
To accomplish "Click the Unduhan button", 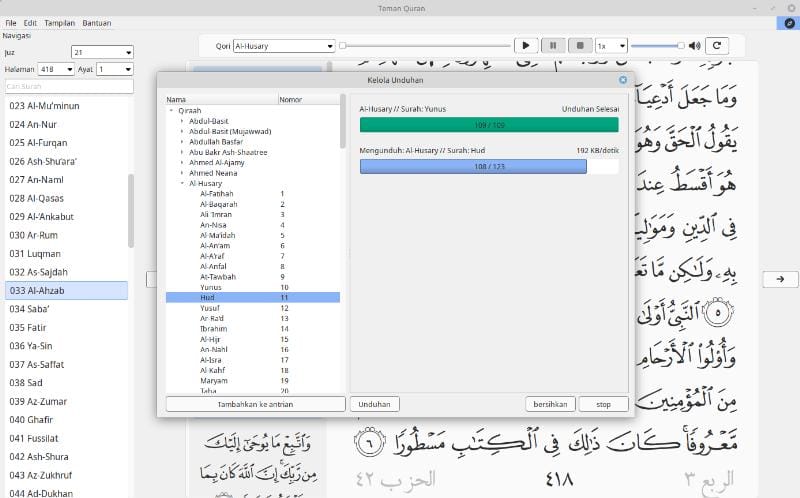I will coord(374,404).
